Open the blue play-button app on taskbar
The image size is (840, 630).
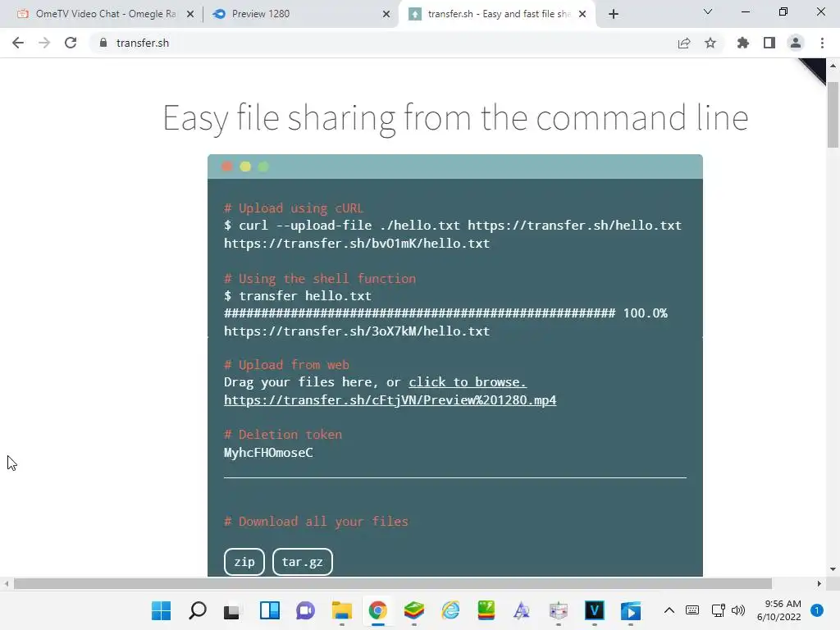click(631, 610)
